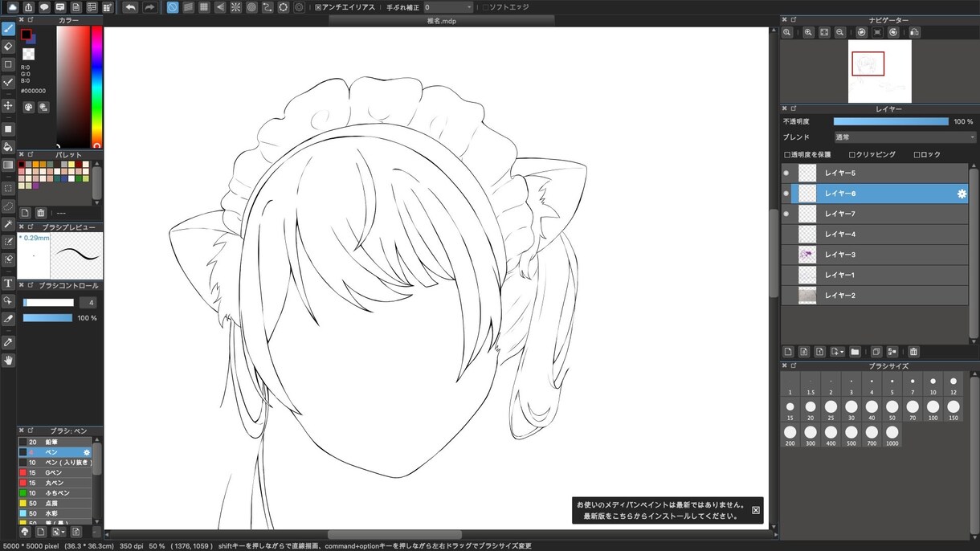Select the ペン(入り抜き) brush

[55, 463]
